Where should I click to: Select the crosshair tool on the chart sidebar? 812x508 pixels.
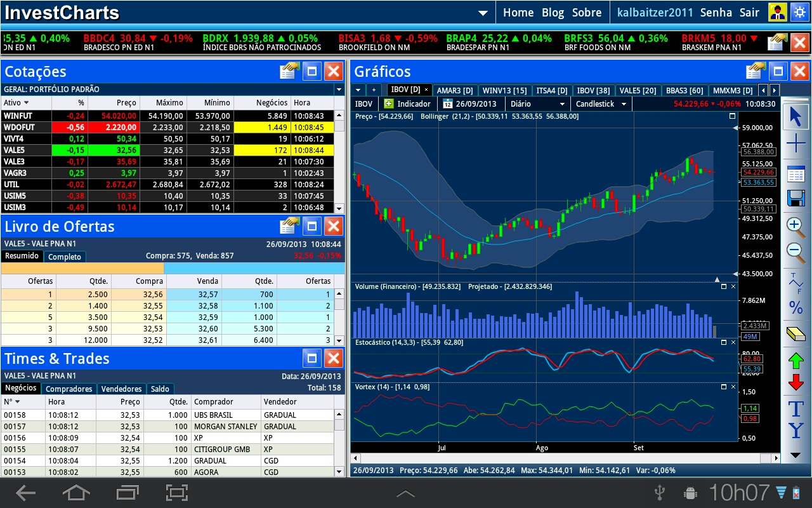796,144
